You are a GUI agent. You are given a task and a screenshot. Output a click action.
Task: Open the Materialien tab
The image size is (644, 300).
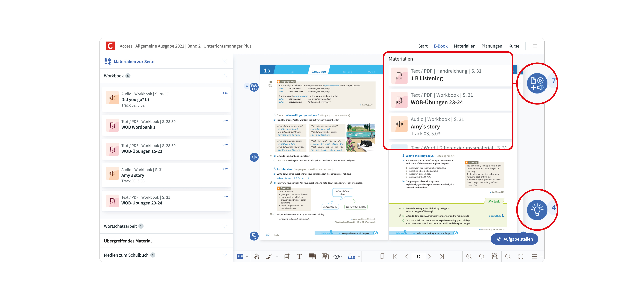pos(464,46)
